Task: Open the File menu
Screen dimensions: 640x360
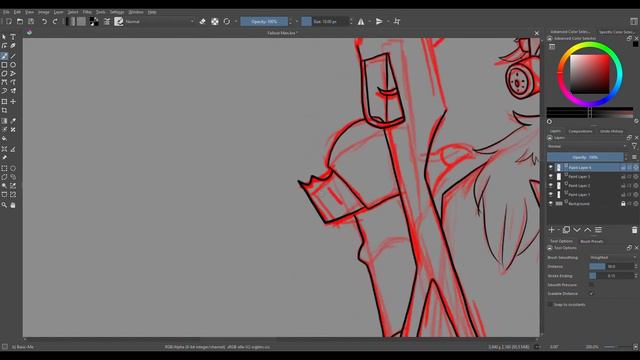Action: pos(6,12)
